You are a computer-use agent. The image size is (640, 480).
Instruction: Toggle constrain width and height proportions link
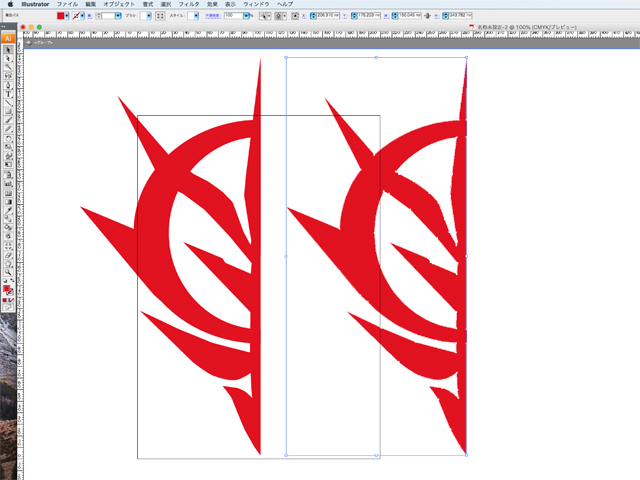coord(427,16)
